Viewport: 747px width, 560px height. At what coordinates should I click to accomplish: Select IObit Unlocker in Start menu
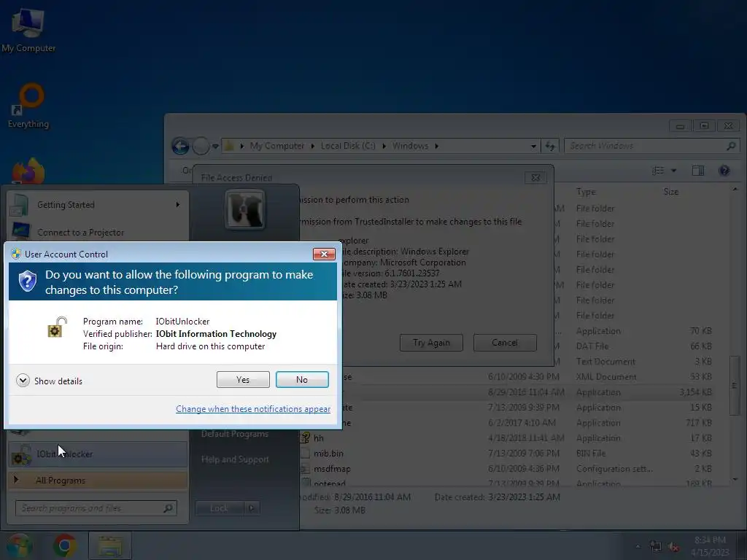pos(98,454)
